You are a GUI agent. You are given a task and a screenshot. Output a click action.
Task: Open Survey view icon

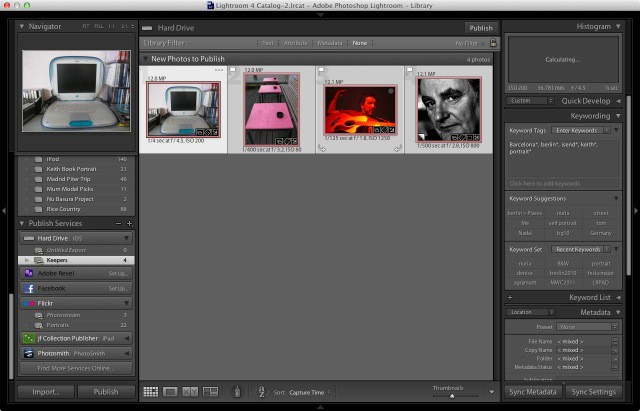(x=210, y=392)
